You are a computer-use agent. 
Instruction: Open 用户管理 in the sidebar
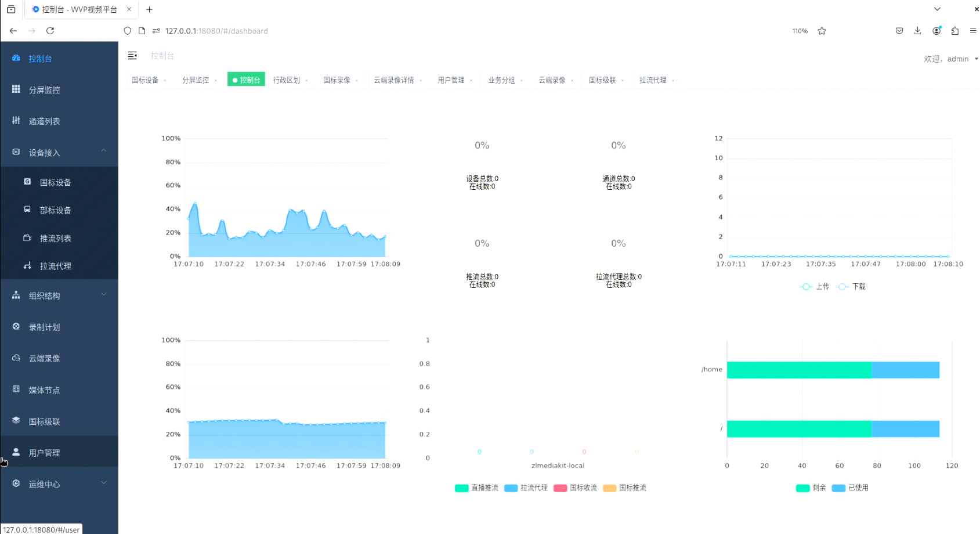pos(45,453)
